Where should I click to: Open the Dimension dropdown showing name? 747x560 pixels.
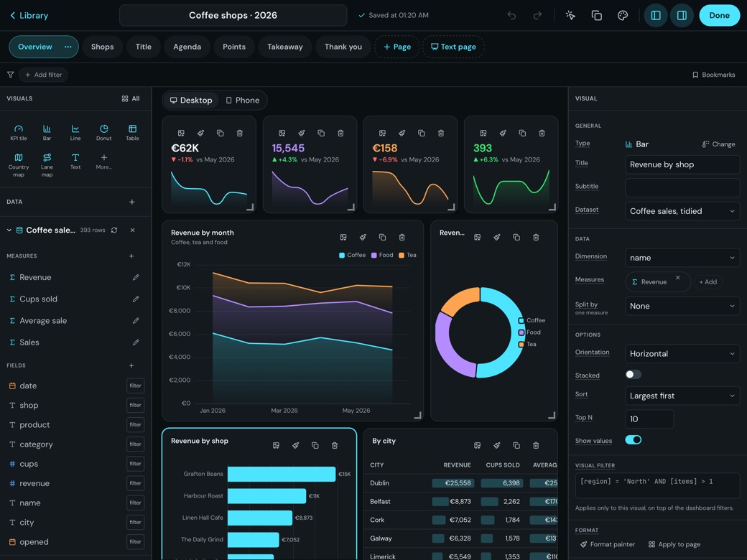[682, 258]
